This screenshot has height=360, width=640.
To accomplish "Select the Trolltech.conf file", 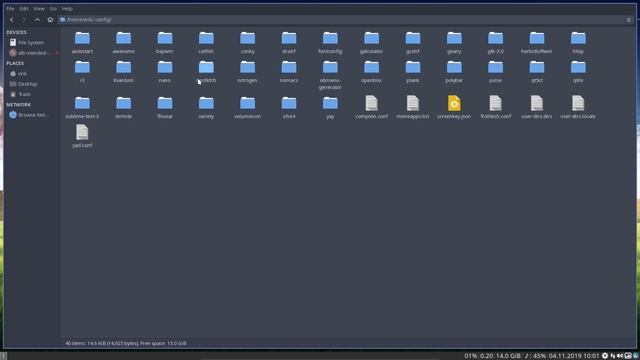I will click(x=496, y=107).
